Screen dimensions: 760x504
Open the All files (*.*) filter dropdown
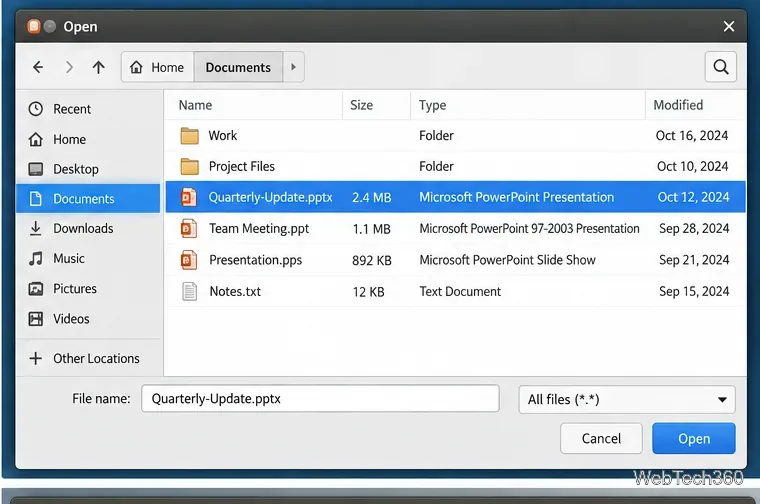tap(627, 399)
